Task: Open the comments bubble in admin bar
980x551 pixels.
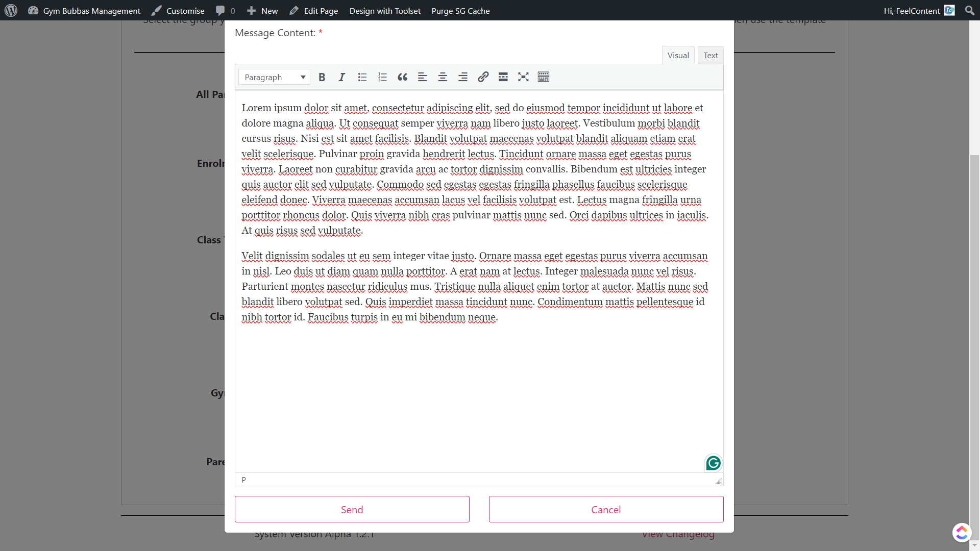Action: pyautogui.click(x=226, y=11)
